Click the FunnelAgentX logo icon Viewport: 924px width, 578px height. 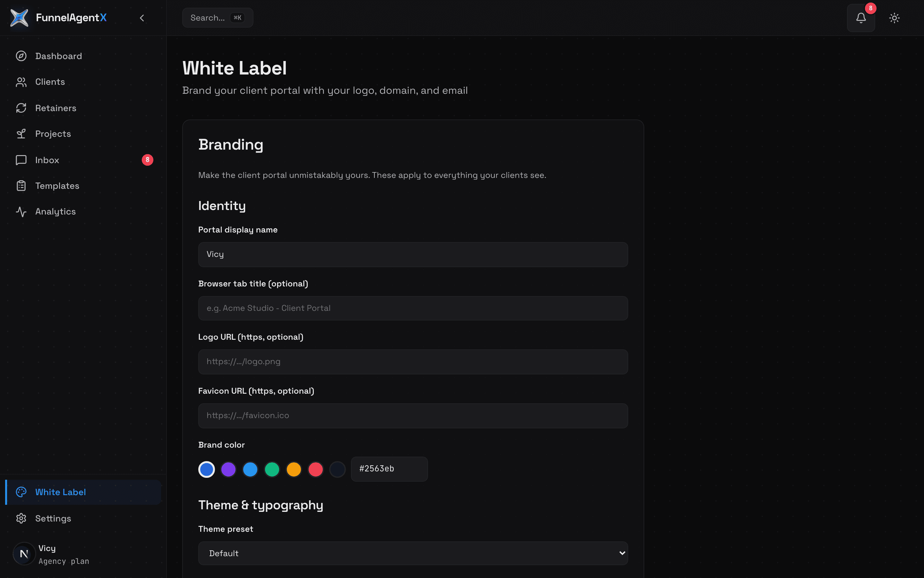click(19, 18)
